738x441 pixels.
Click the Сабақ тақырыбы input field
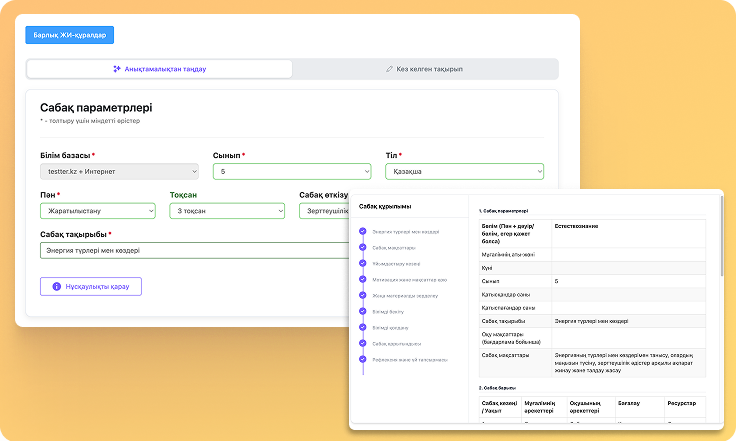pyautogui.click(x=195, y=250)
